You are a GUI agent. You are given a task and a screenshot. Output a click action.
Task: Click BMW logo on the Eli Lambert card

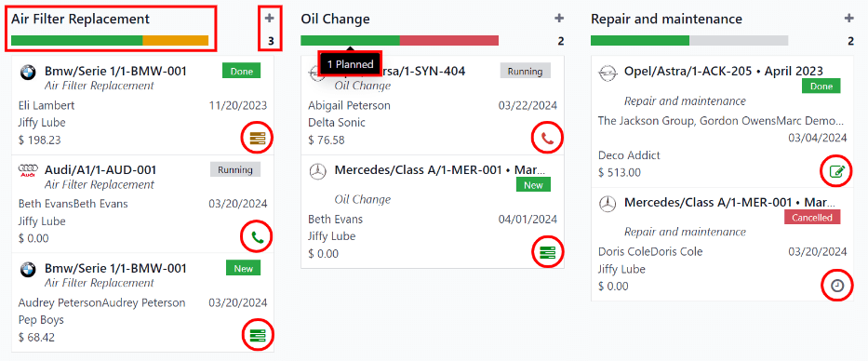coord(28,72)
